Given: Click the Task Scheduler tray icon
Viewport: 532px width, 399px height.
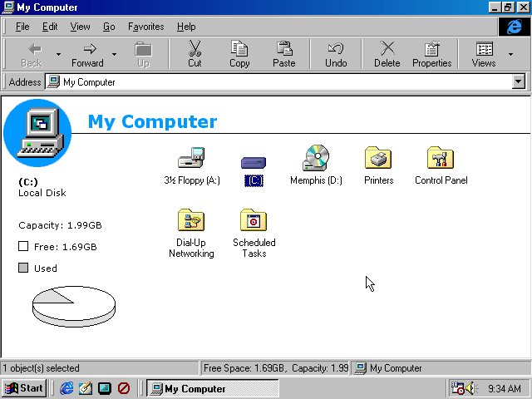Looking at the screenshot, I should pyautogui.click(x=457, y=388).
